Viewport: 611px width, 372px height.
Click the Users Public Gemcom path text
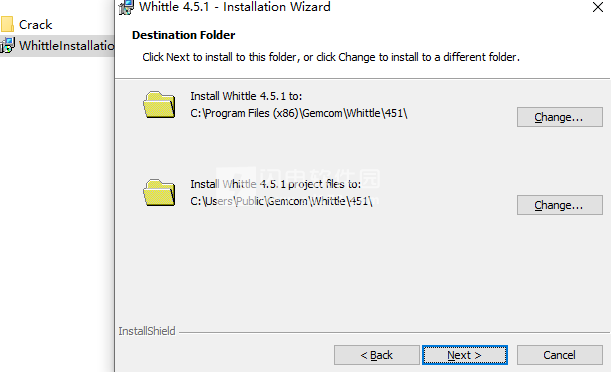[x=281, y=201]
